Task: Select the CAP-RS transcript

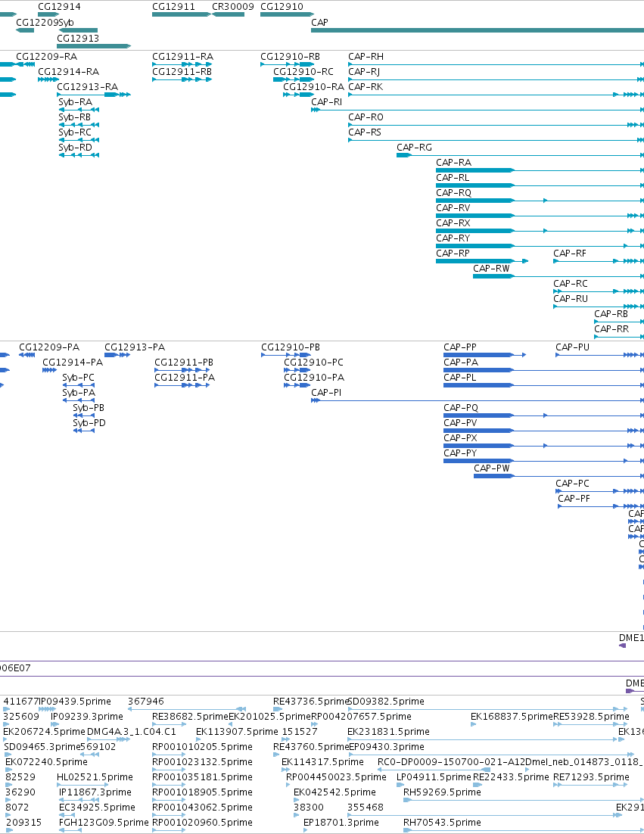Action: click(x=365, y=132)
